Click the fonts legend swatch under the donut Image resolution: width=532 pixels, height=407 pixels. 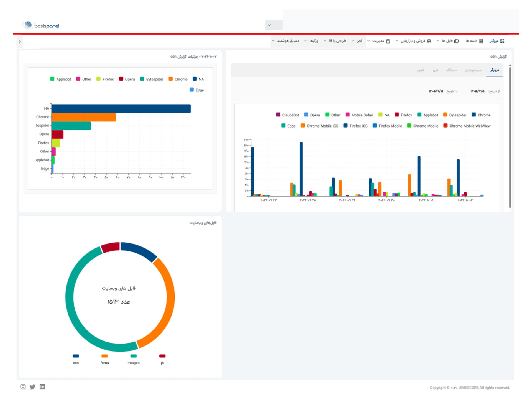(x=104, y=356)
